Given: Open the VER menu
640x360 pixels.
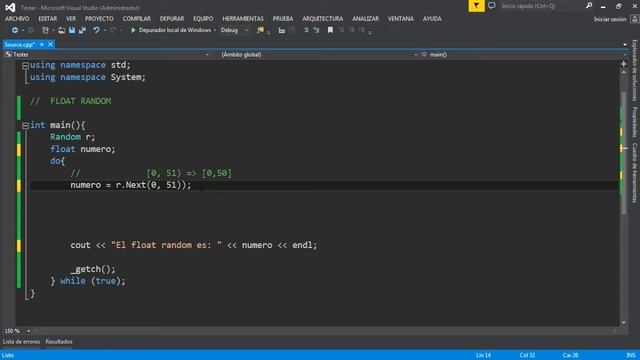Looking at the screenshot, I should coord(71,19).
